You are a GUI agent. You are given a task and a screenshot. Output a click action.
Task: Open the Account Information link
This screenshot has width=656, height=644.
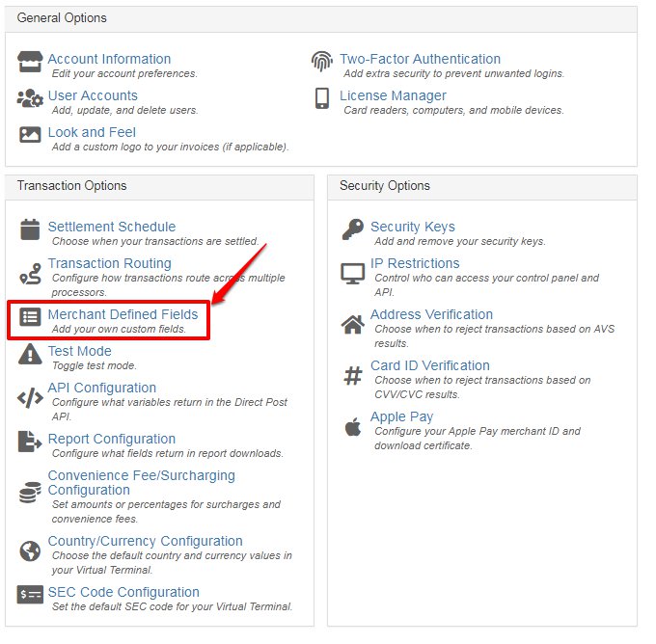pyautogui.click(x=109, y=59)
